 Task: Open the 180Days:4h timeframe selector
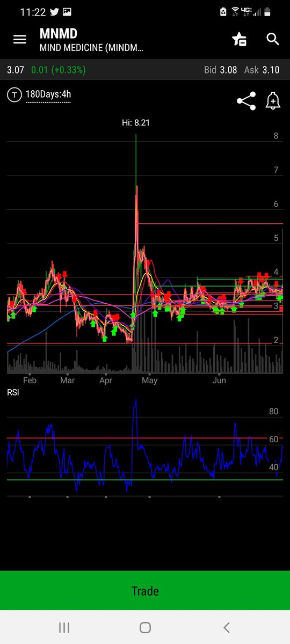pos(48,96)
